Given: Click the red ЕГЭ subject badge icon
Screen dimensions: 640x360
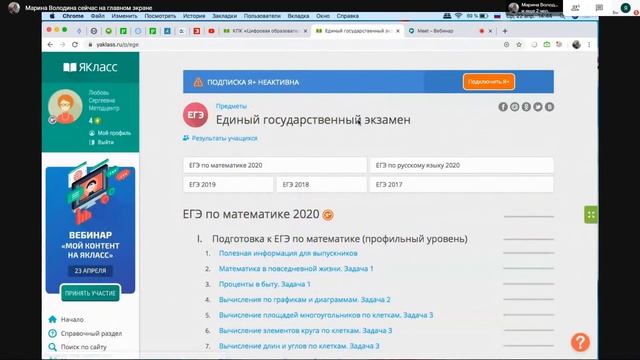Looking at the screenshot, I should (195, 115).
